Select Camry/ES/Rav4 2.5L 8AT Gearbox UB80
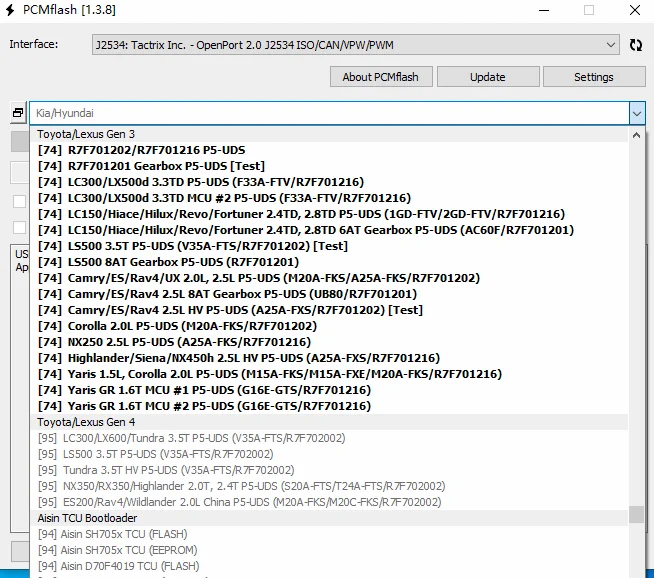 (329, 294)
